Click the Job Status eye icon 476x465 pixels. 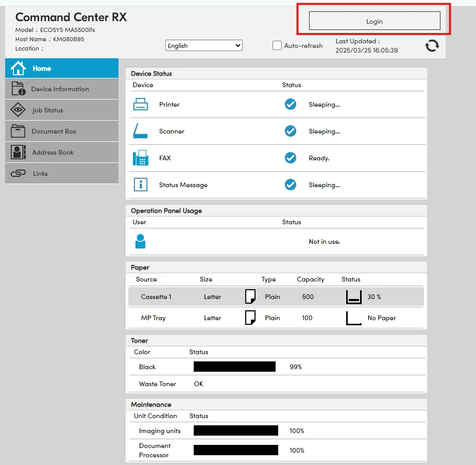18,110
